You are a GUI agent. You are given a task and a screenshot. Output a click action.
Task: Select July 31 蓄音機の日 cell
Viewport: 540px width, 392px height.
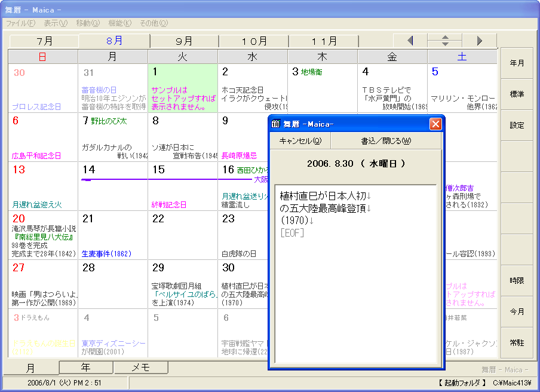tap(113, 88)
